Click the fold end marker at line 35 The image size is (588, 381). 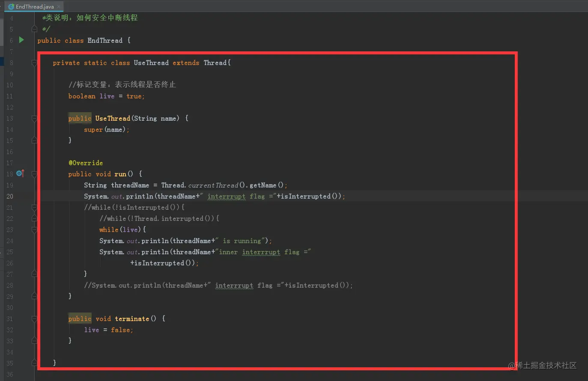(x=34, y=363)
